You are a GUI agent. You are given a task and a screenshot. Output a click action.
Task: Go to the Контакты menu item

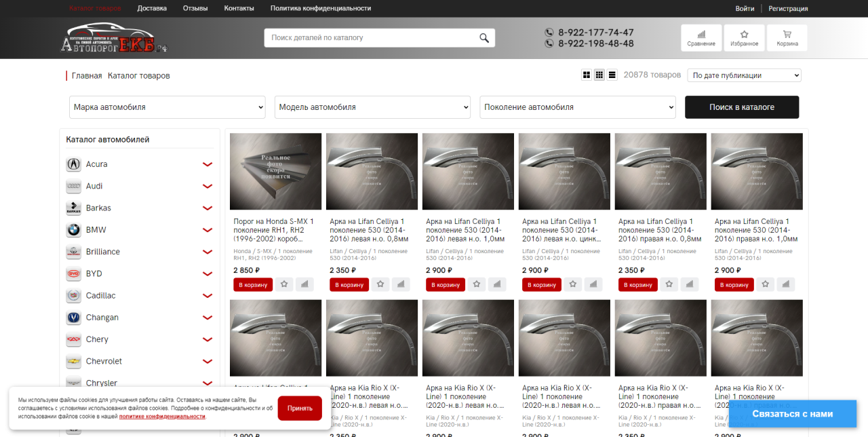(239, 8)
